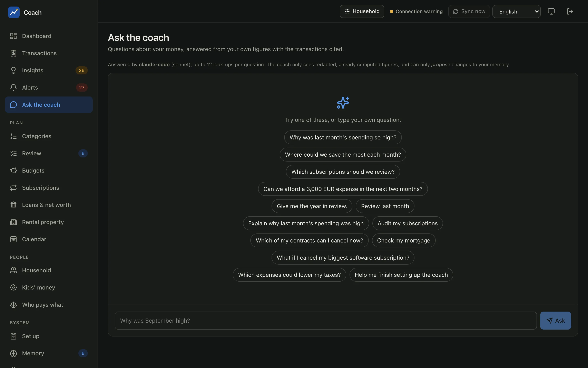Go to the Transactions page
Image resolution: width=588 pixels, height=368 pixels.
point(49,53)
